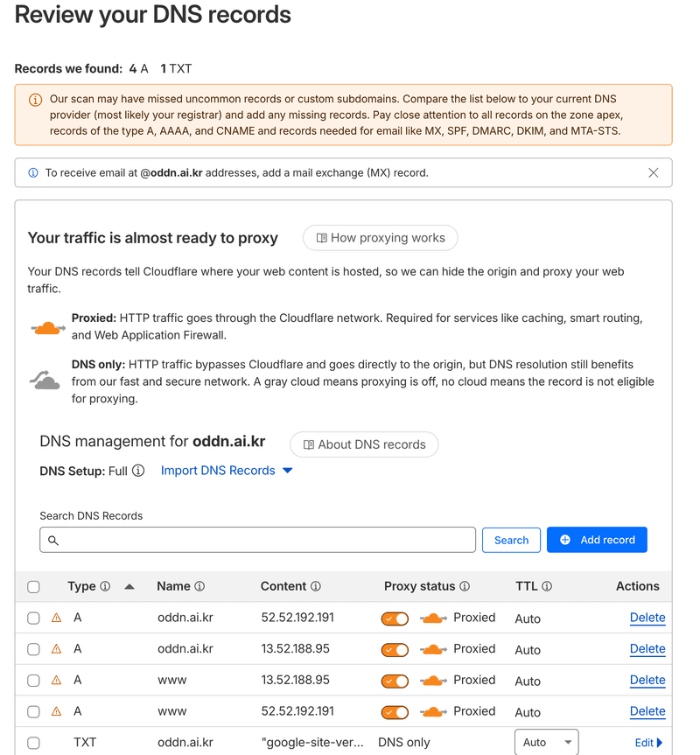This screenshot has height=755, width=700.
Task: Select all records with header checkbox
Action: click(x=34, y=586)
